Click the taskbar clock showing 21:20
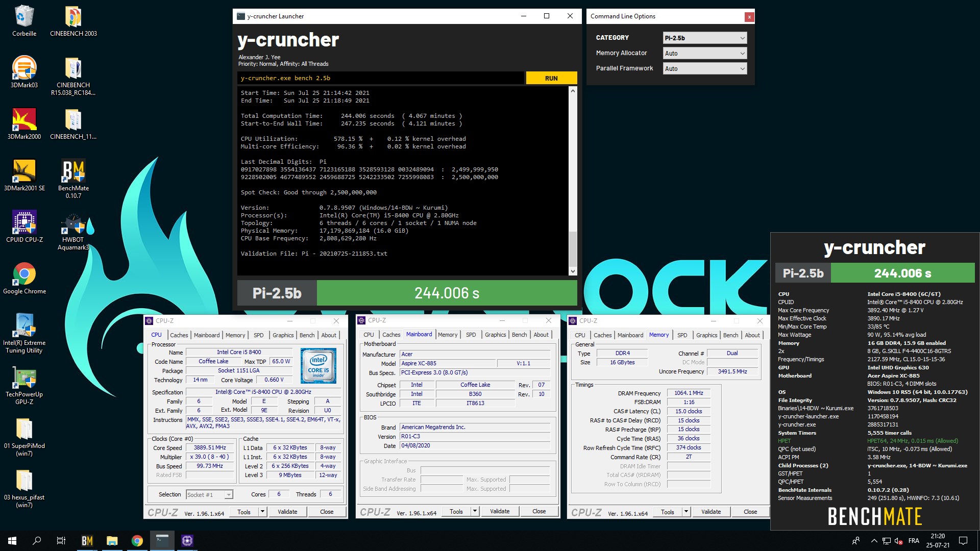The height and width of the screenshot is (551, 980). point(938,541)
